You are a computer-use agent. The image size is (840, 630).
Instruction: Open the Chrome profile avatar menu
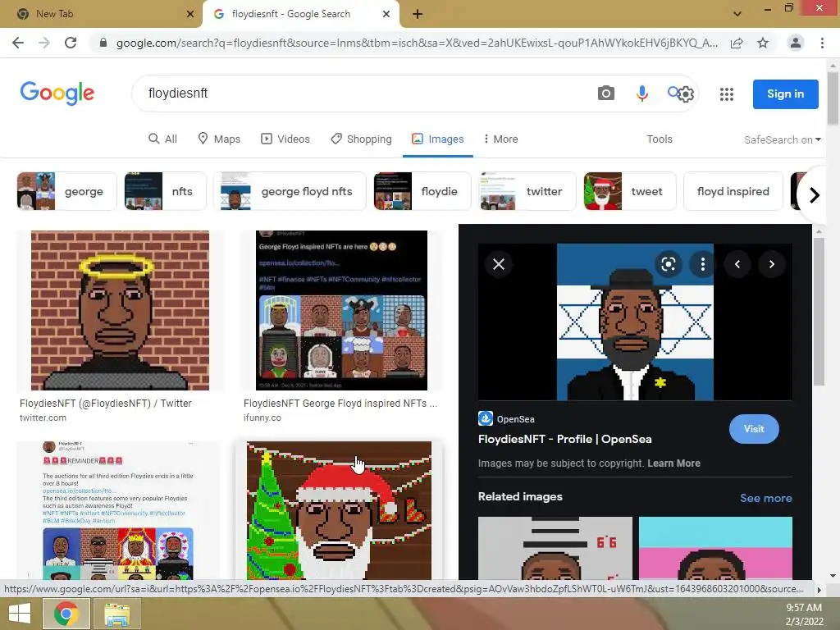(x=796, y=43)
